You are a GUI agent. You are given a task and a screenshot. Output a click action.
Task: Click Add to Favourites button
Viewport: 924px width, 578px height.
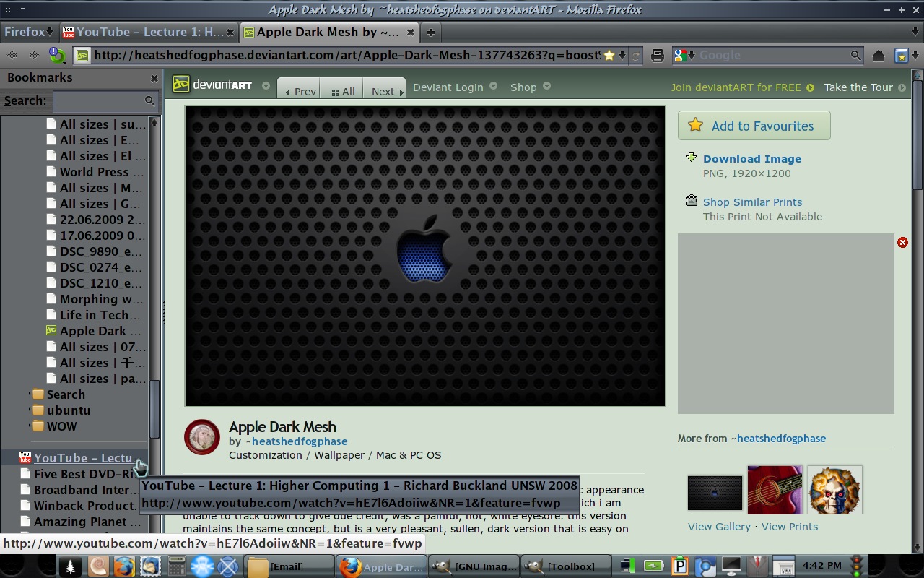tap(754, 126)
